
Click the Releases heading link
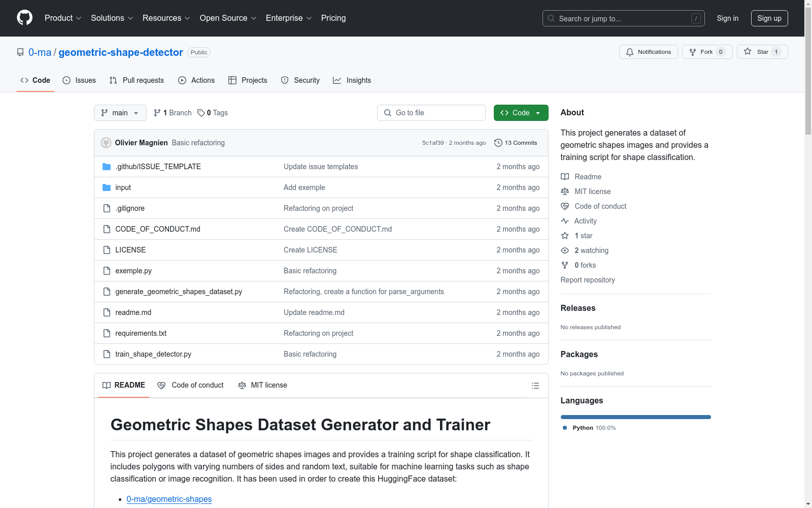(578, 308)
